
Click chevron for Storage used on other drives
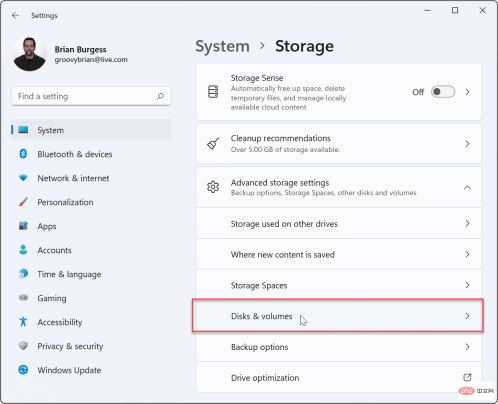(x=467, y=223)
